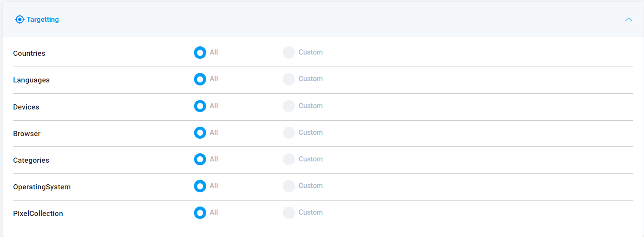
Task: Collapse the Targetting section with the chevron
Action: [629, 19]
